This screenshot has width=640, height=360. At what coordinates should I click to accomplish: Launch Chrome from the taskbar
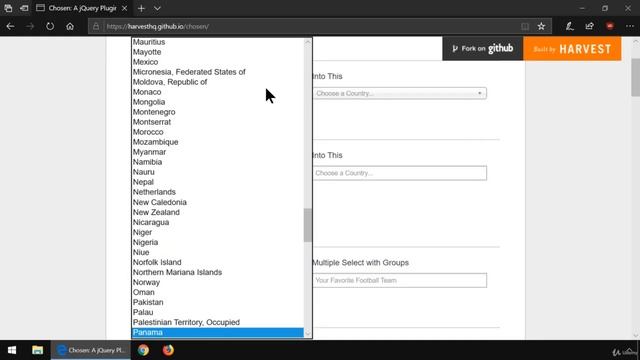point(143,350)
